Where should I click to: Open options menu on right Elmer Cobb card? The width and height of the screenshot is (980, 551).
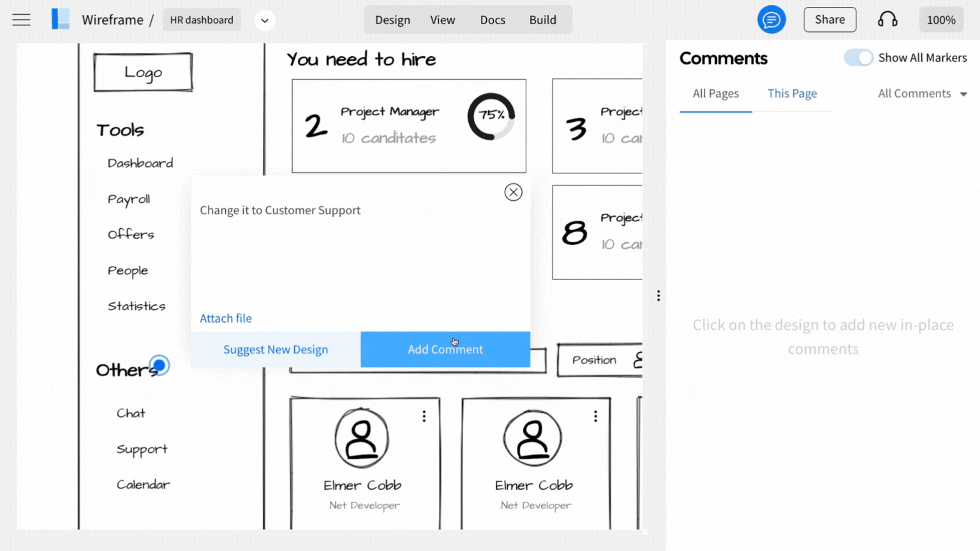coord(595,416)
